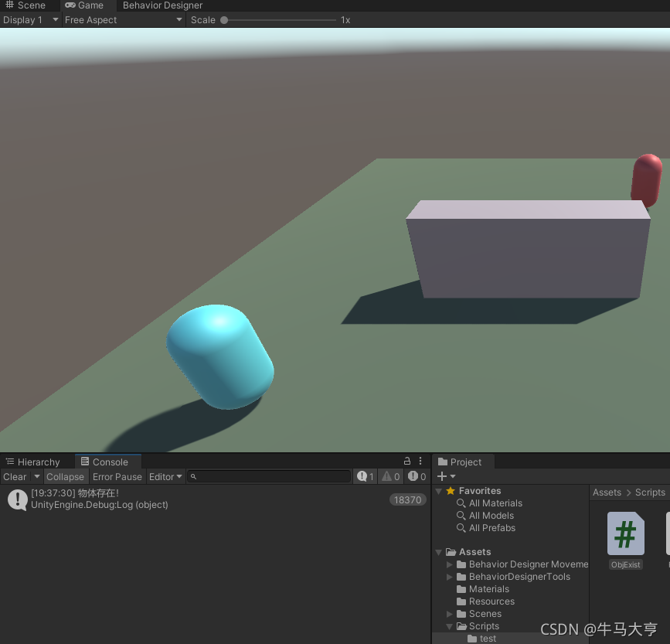Image resolution: width=670 pixels, height=644 pixels.
Task: Select All Prefabs search
Action: (491, 528)
